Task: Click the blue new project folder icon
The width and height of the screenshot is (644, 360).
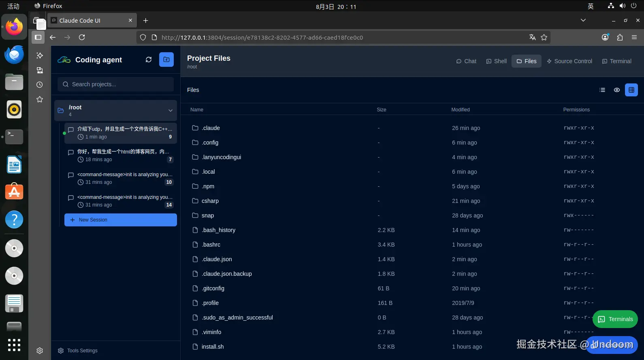Action: (166, 60)
